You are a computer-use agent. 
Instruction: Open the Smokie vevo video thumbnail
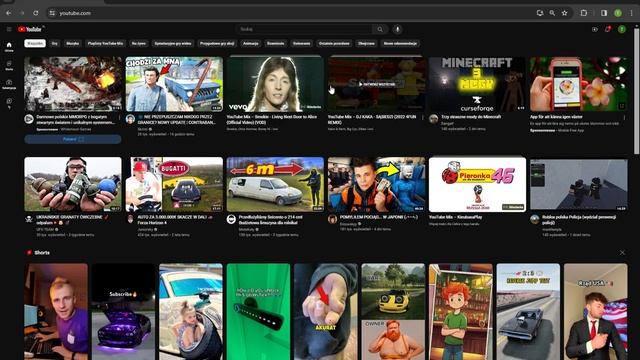coord(275,84)
